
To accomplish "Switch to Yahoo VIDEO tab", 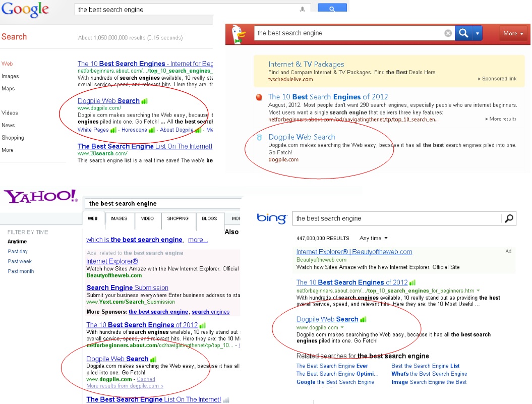I will [147, 218].
